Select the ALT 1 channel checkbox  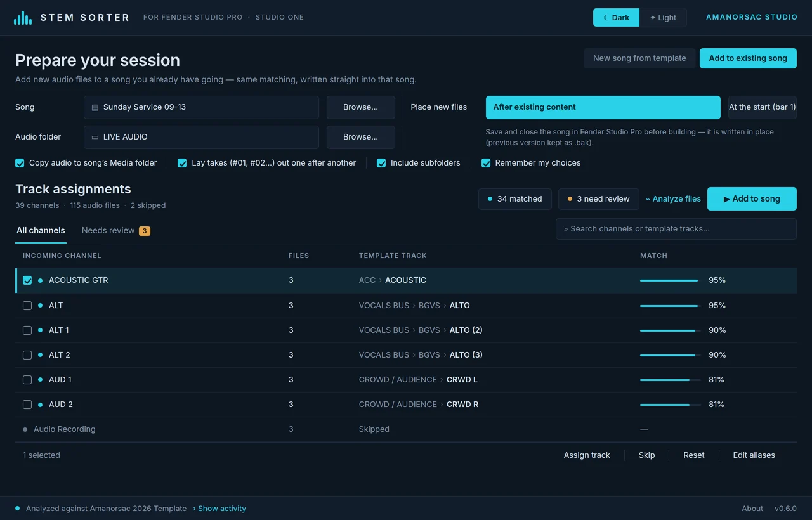point(27,330)
